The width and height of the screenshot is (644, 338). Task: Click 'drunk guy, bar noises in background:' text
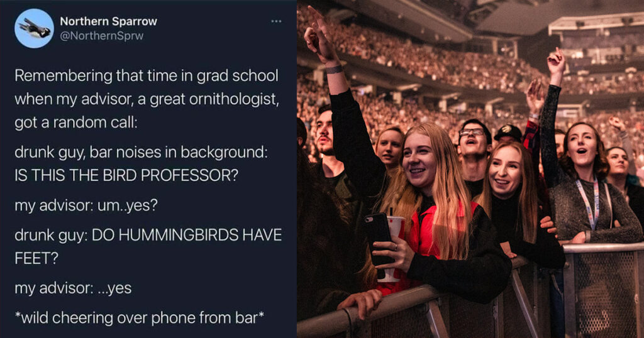pyautogui.click(x=142, y=152)
